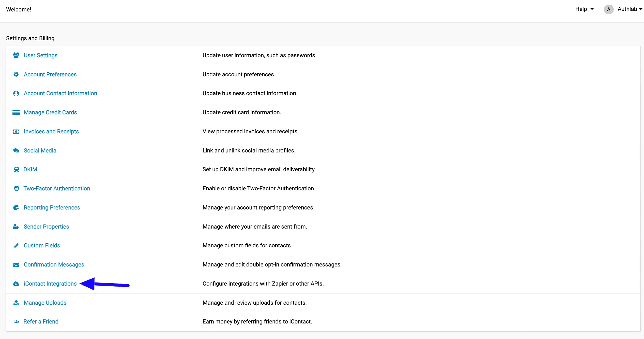Click 'Manage and edit double opt-in confirmation messages.' text
644x339 pixels.
pyautogui.click(x=272, y=265)
